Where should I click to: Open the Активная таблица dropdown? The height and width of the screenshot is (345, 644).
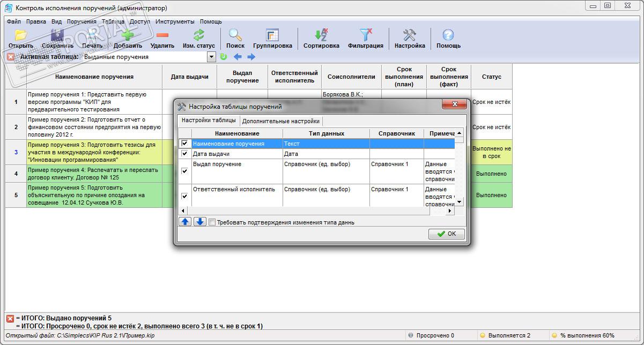coord(211,57)
